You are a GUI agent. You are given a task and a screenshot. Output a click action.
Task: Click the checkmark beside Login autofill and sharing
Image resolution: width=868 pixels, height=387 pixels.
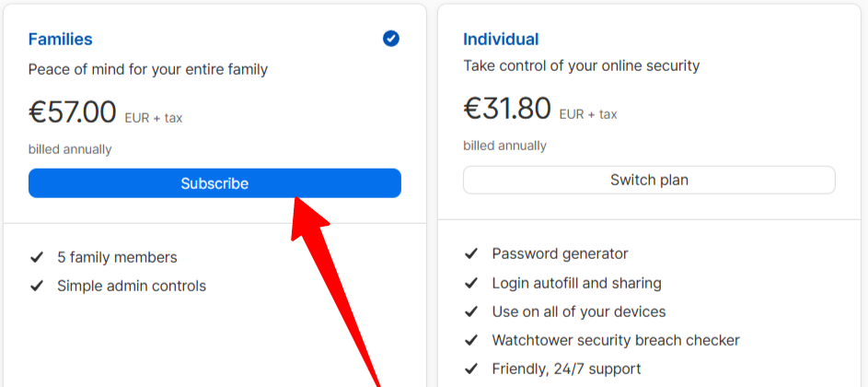(471, 283)
